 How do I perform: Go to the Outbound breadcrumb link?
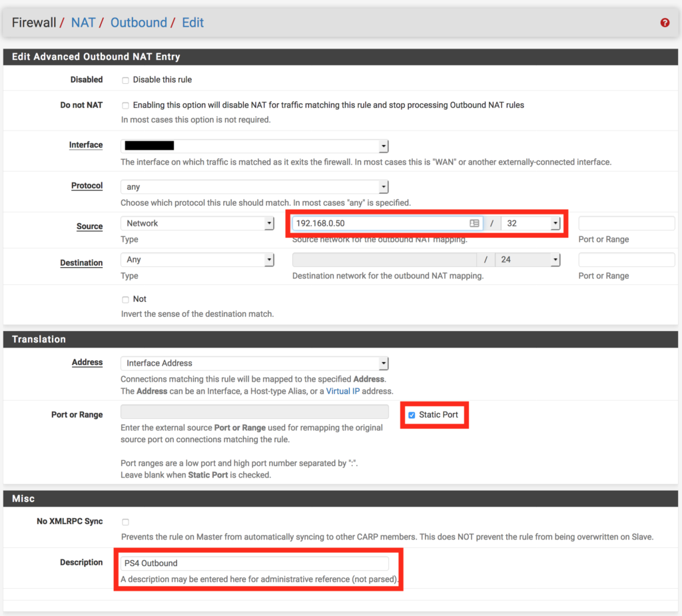point(139,23)
